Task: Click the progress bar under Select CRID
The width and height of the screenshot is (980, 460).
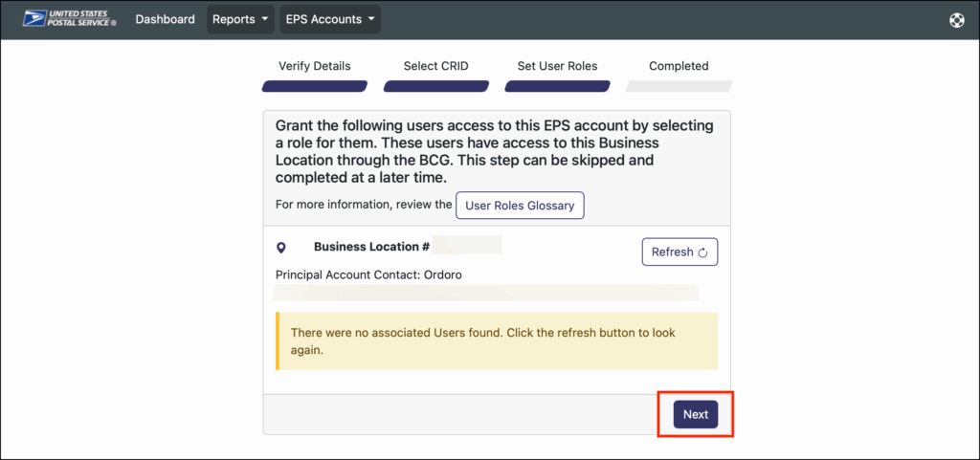Action: 435,86
